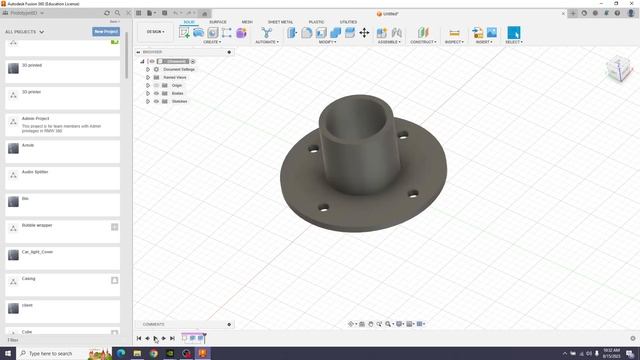Select the Derive tool in Create
Image resolution: width=640 pixels, height=360 pixels.
click(x=213, y=33)
